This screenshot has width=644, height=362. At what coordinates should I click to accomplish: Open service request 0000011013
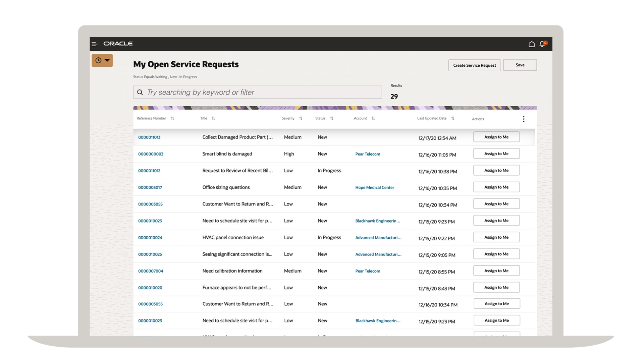tap(149, 137)
